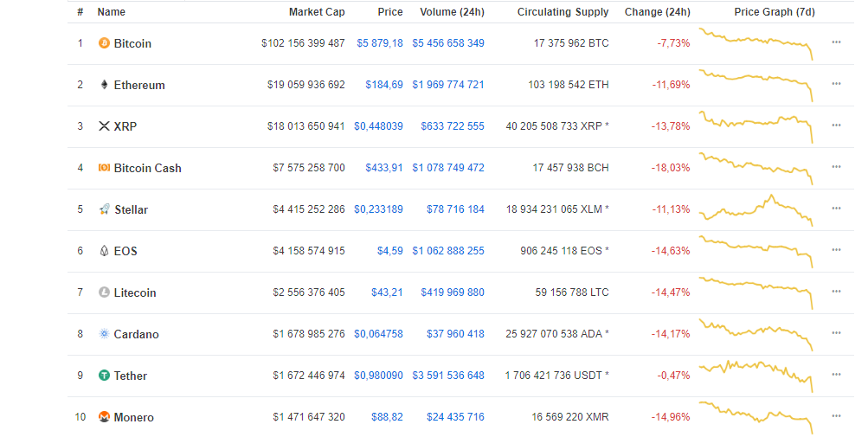Sort by Circulating Supply column header
Image resolution: width=868 pixels, height=437 pixels.
coord(563,12)
